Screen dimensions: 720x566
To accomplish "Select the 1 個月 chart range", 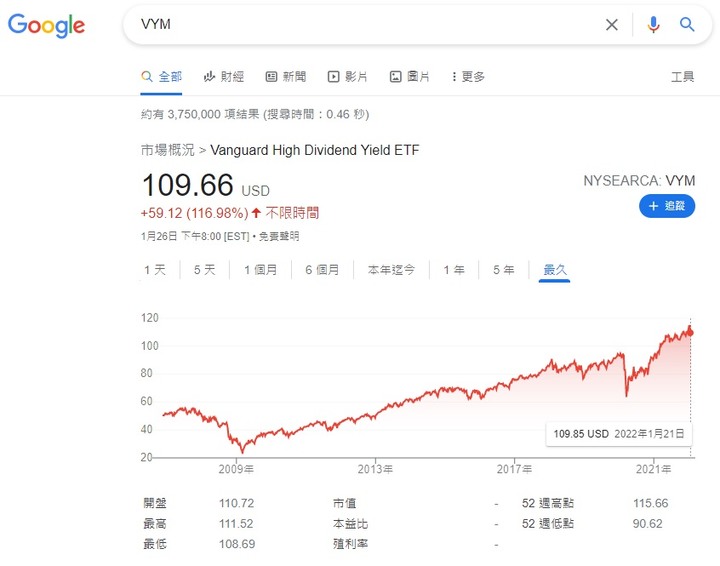I will click(260, 270).
